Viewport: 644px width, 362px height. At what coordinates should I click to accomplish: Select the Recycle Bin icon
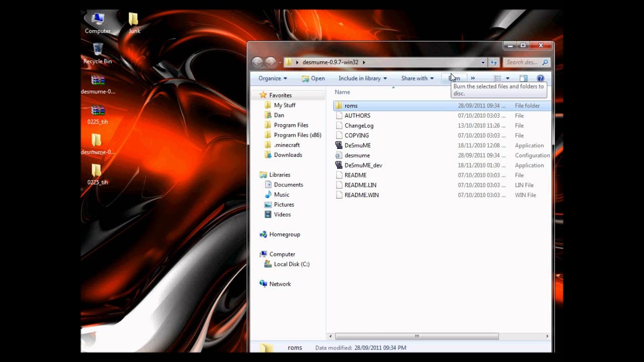pyautogui.click(x=98, y=53)
